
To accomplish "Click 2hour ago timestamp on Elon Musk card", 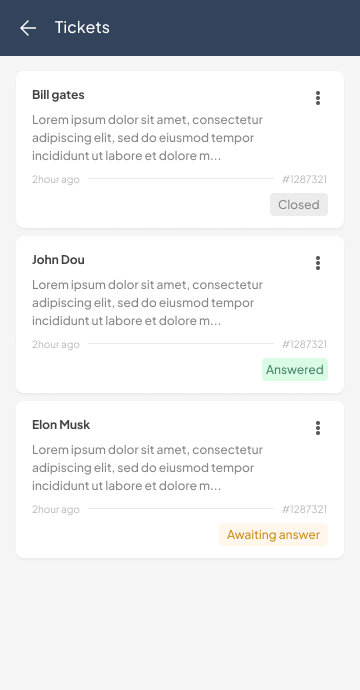I will click(x=56, y=510).
